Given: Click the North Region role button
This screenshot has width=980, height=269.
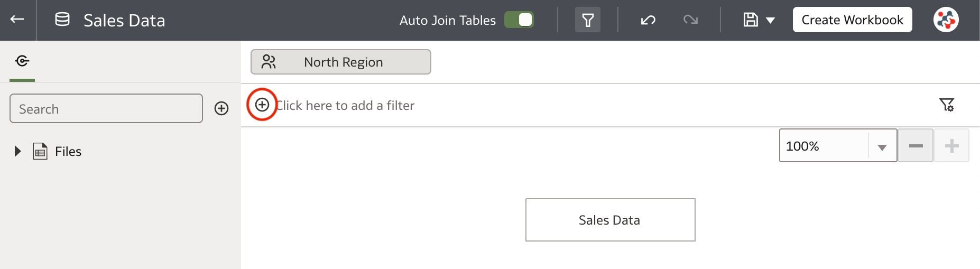Looking at the screenshot, I should coord(341,62).
